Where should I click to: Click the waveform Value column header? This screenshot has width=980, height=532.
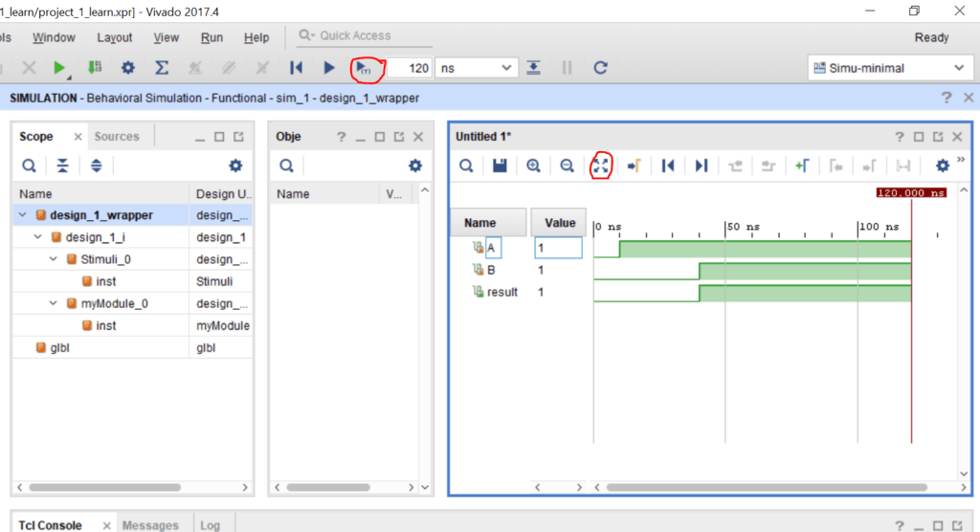pyautogui.click(x=559, y=223)
